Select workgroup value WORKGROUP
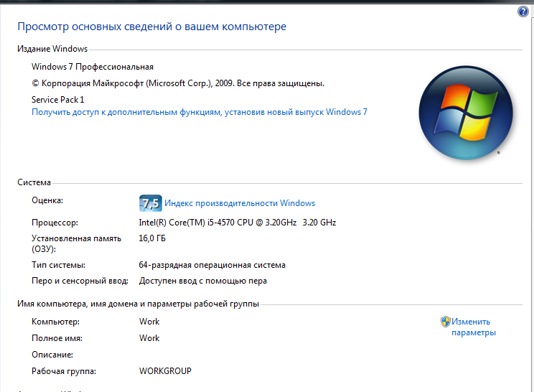This screenshot has height=392, width=534. [x=165, y=371]
